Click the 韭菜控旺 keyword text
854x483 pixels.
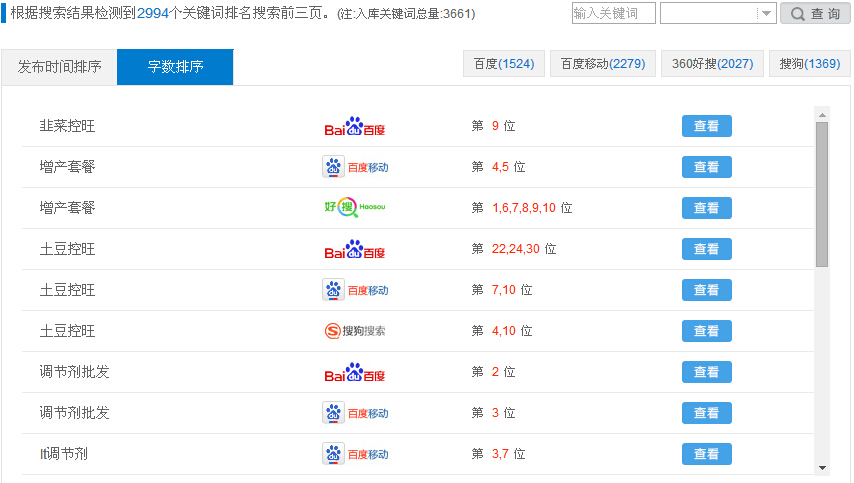[x=67, y=126]
